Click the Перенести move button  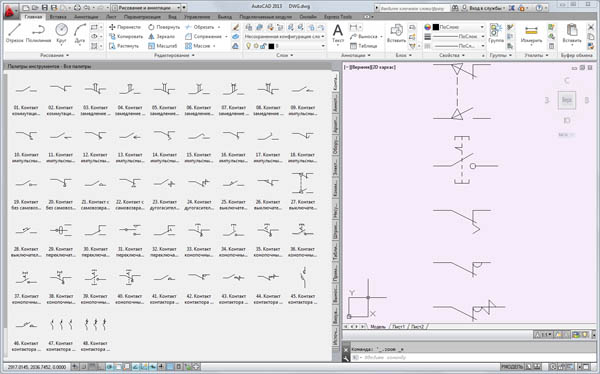point(125,27)
